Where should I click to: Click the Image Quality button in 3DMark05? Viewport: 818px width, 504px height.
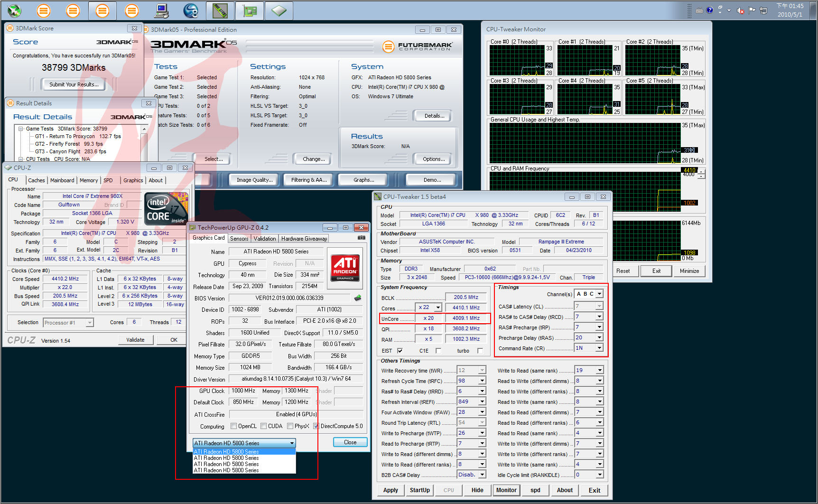[x=255, y=180]
